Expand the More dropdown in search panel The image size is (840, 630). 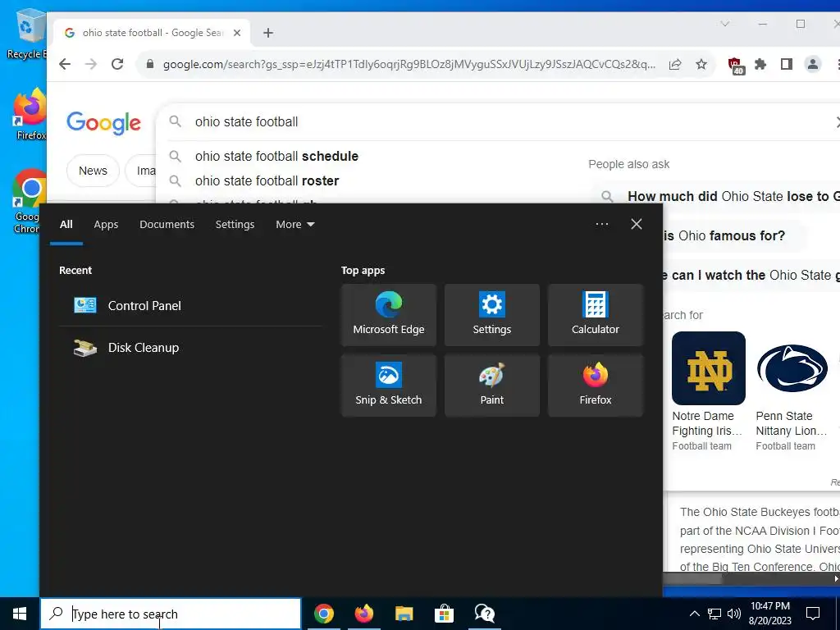295,225
